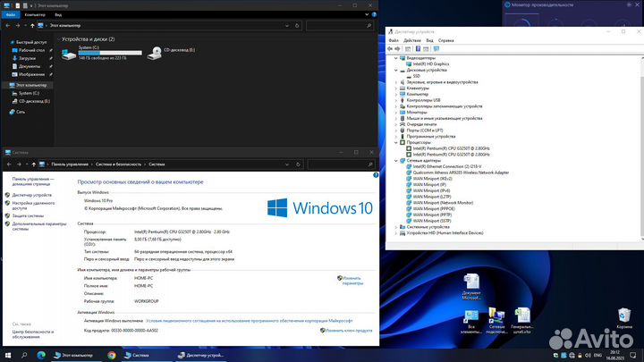Expand Устройства HID (Human Interface Devices) node
644x362 pixels.
pyautogui.click(x=396, y=233)
